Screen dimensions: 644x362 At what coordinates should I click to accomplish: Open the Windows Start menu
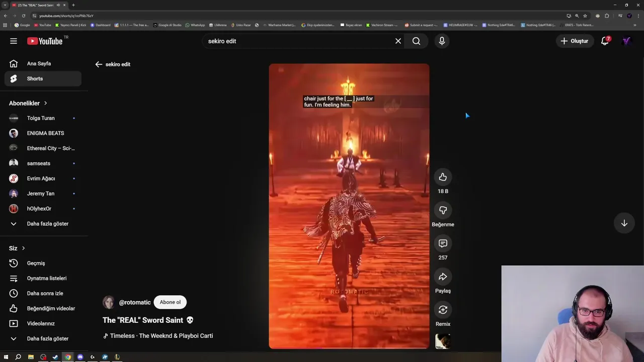tap(6, 357)
